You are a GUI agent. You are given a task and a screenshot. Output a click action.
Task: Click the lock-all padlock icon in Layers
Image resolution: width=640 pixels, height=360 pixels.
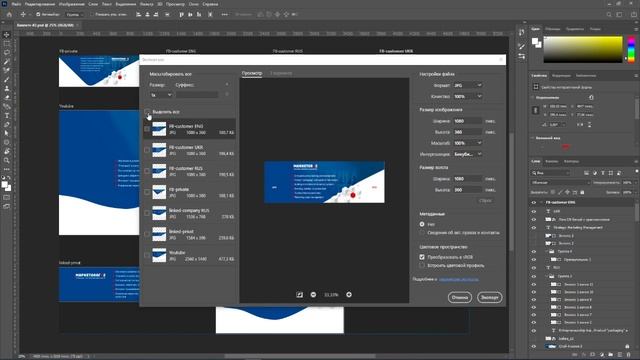click(582, 192)
